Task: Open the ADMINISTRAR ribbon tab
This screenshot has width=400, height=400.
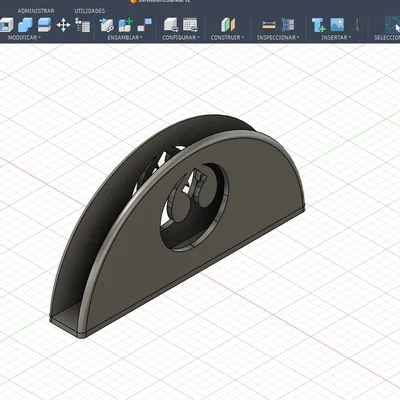Action: 36,11
